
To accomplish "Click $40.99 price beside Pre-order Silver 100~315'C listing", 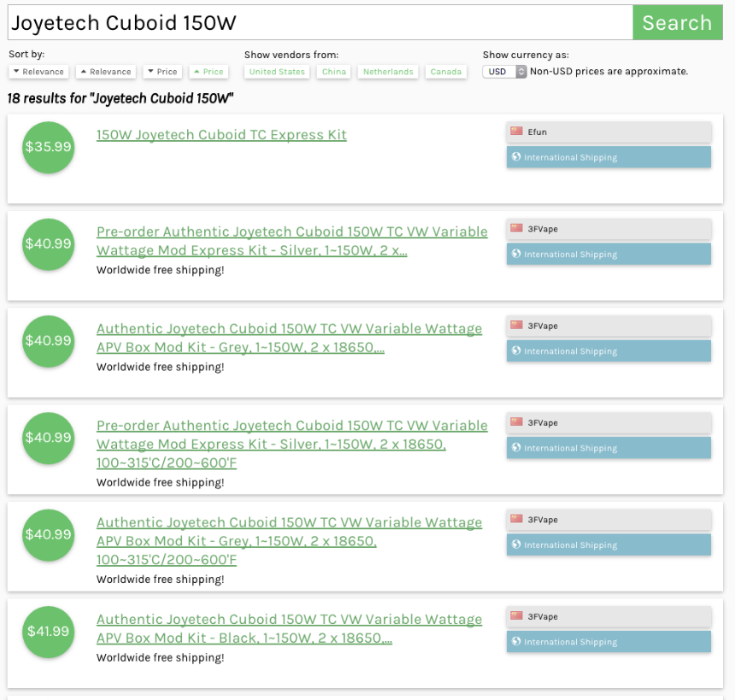I will coord(48,438).
